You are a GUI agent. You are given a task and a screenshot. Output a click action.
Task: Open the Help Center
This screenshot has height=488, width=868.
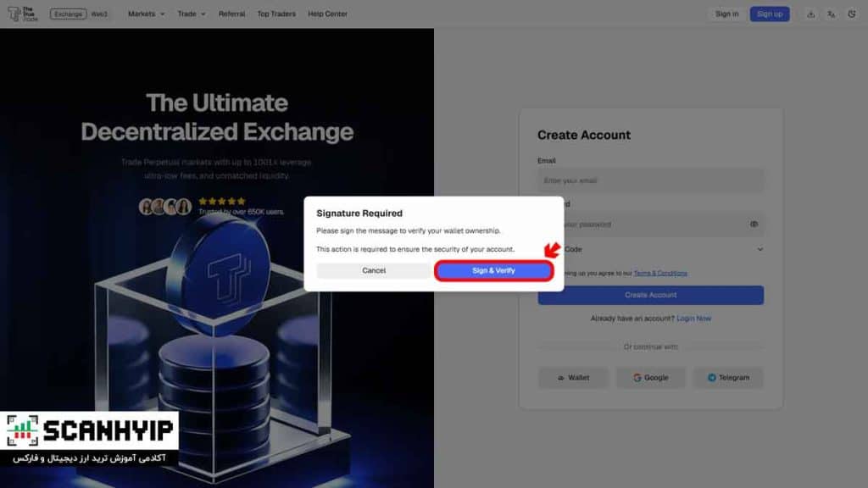coord(328,14)
